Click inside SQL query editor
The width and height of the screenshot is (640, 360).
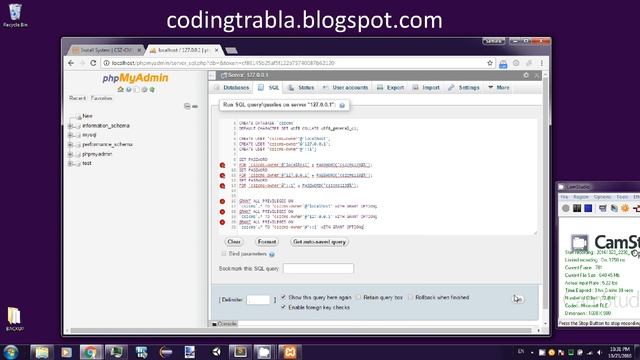tap(378, 177)
